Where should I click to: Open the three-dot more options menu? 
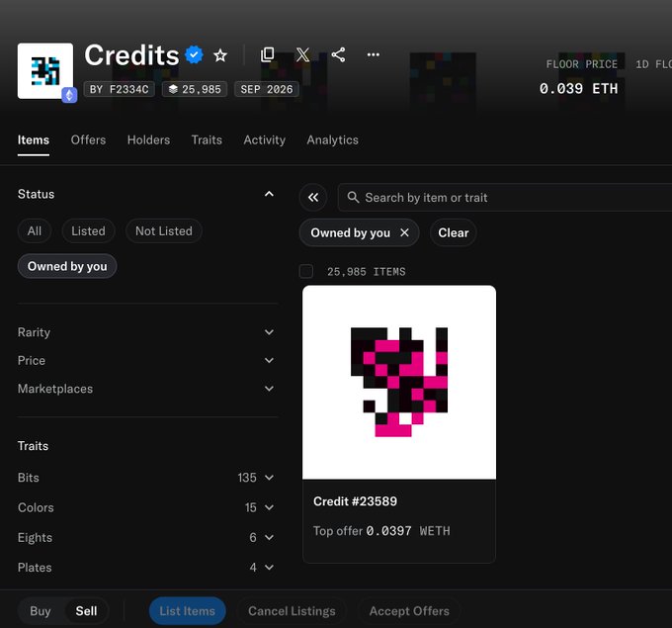coord(374,54)
